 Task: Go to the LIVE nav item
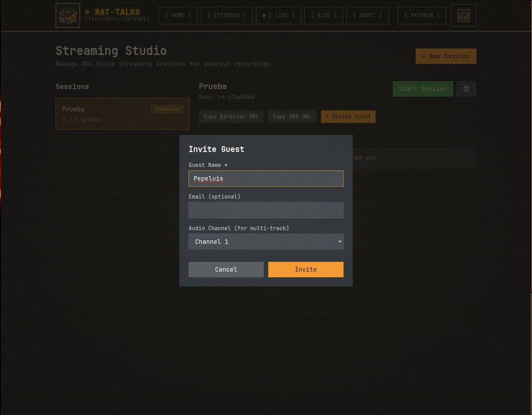278,16
